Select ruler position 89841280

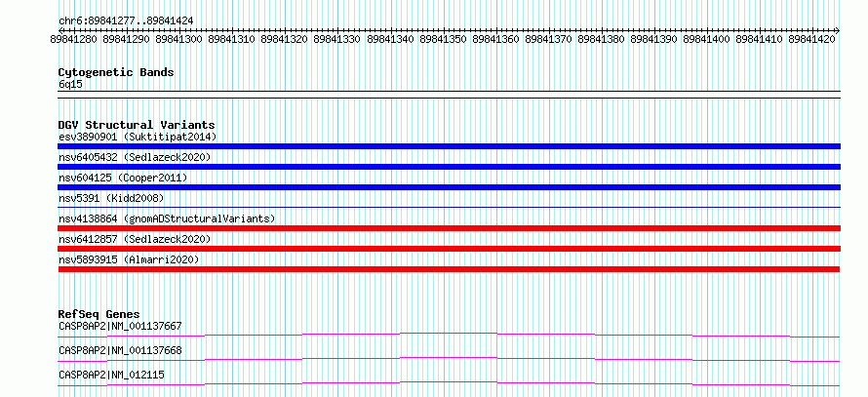(73, 39)
